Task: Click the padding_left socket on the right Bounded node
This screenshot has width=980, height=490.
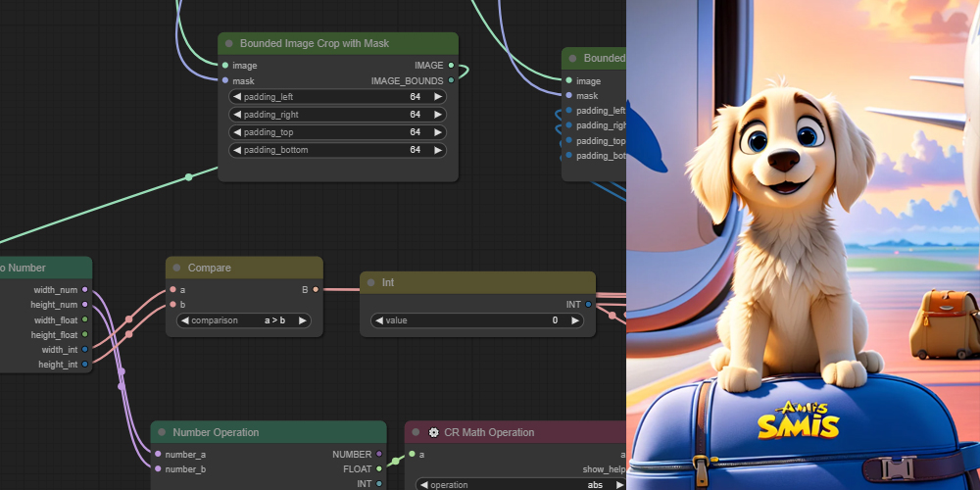Action: click(x=568, y=111)
